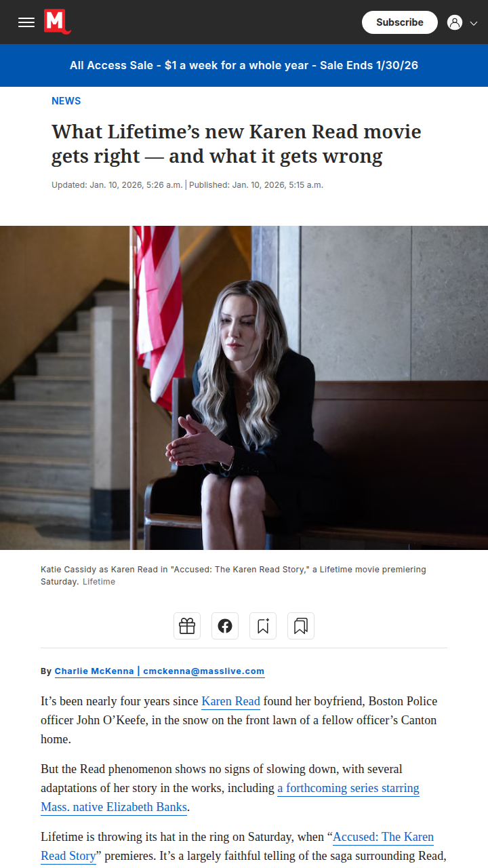Click the Subscribe button
Screen dimensions: 488x868
pos(400,22)
